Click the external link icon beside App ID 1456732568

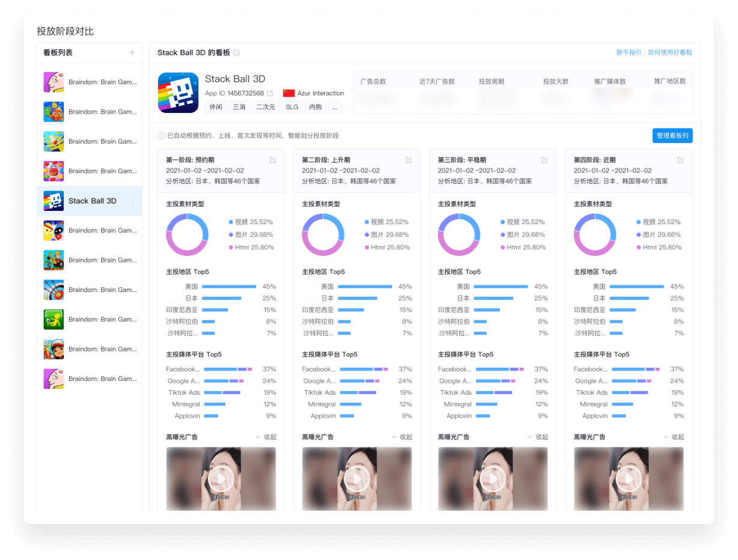pyautogui.click(x=269, y=93)
